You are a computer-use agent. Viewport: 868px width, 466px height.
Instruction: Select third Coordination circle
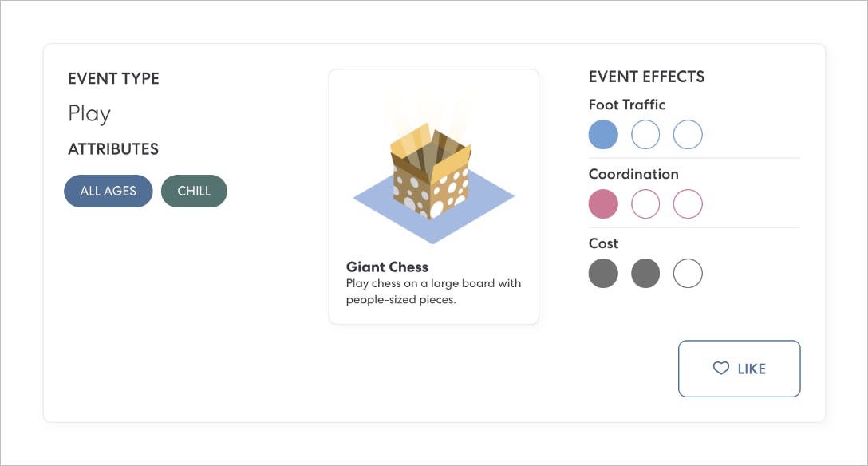[688, 204]
